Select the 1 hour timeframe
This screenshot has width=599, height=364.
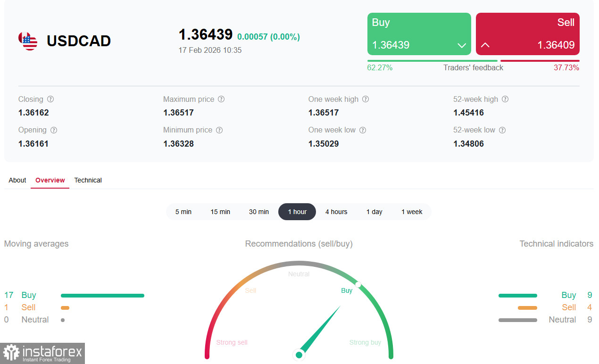click(297, 212)
